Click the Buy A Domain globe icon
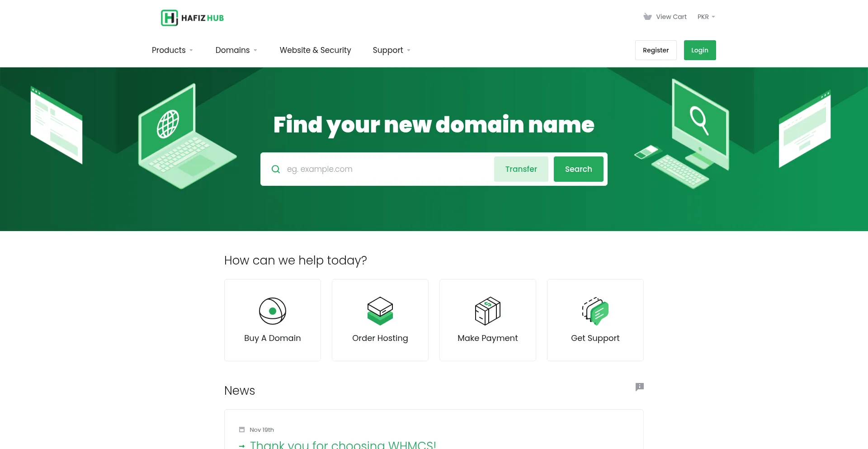This screenshot has width=868, height=449. [x=273, y=311]
